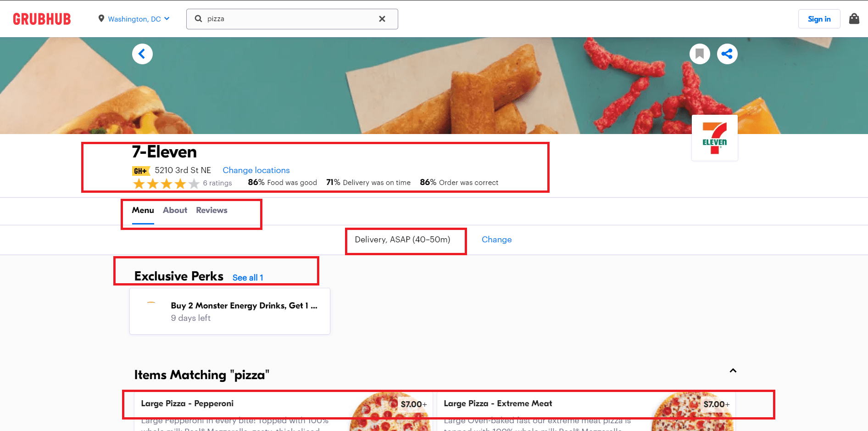This screenshot has height=431, width=868.
Task: Click the star rating row
Action: tap(166, 184)
